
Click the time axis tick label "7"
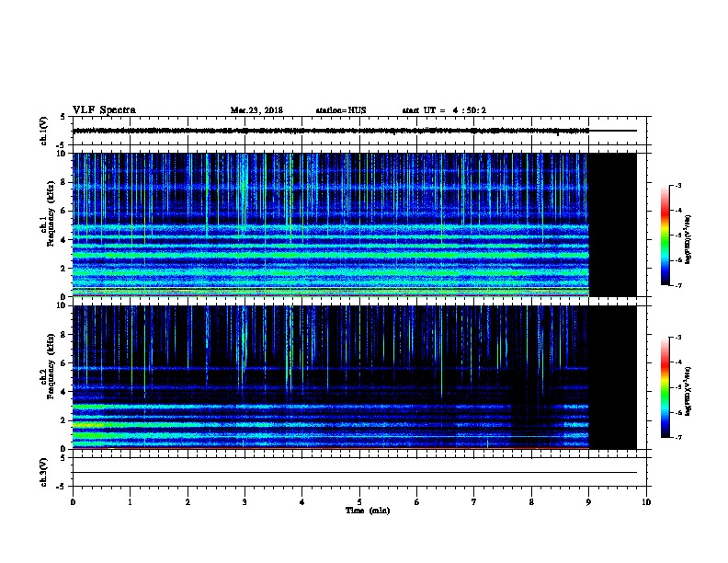[474, 502]
